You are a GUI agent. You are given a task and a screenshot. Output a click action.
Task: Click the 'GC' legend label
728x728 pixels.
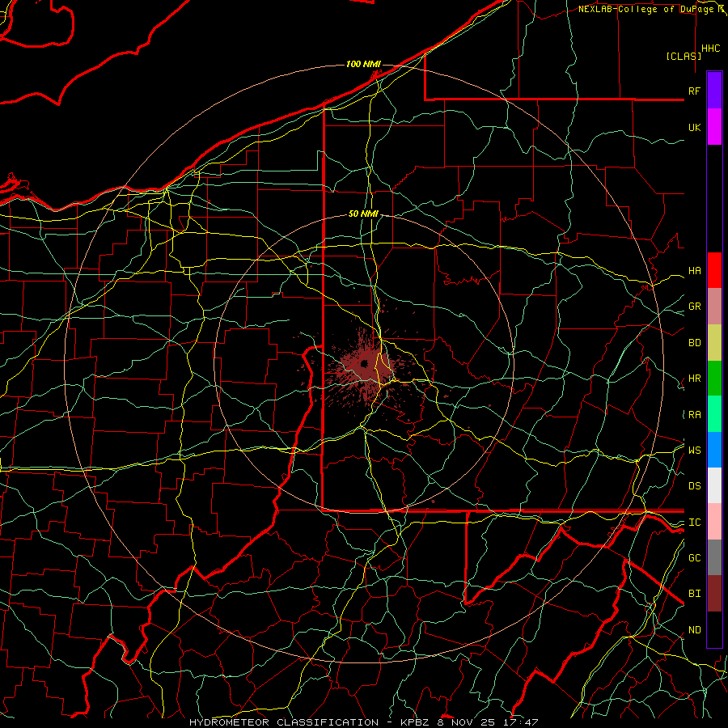coord(694,558)
